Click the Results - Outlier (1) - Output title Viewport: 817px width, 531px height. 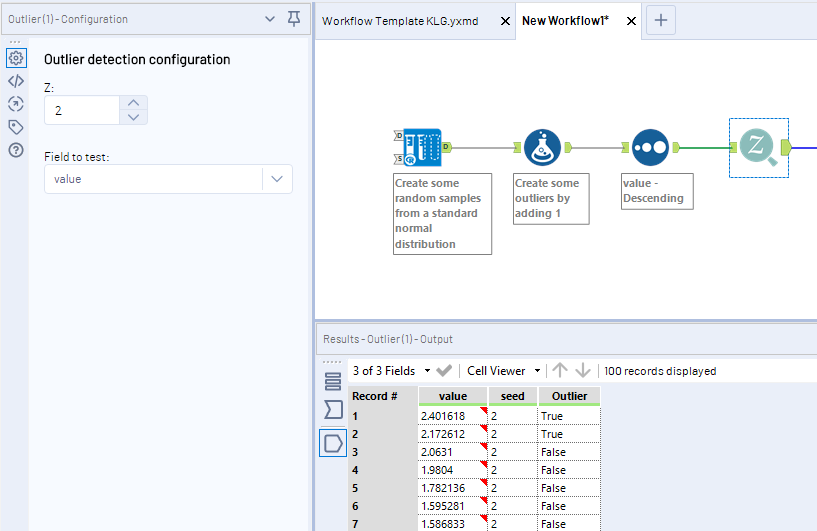(x=388, y=339)
